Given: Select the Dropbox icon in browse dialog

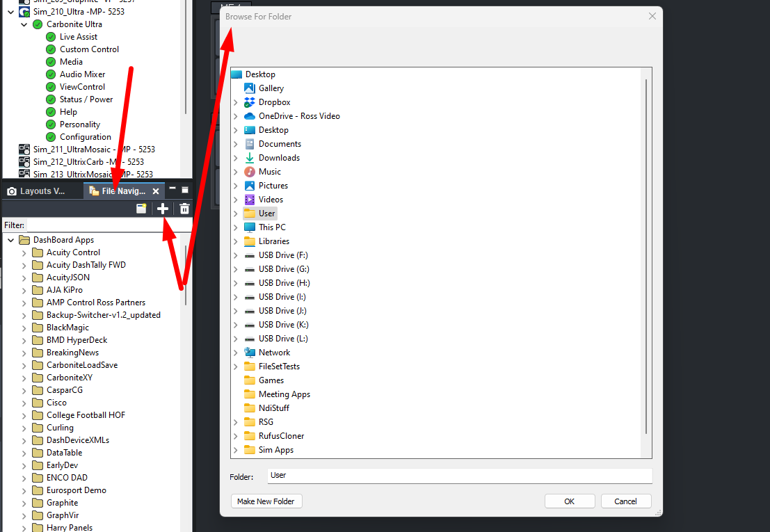Looking at the screenshot, I should pos(250,102).
